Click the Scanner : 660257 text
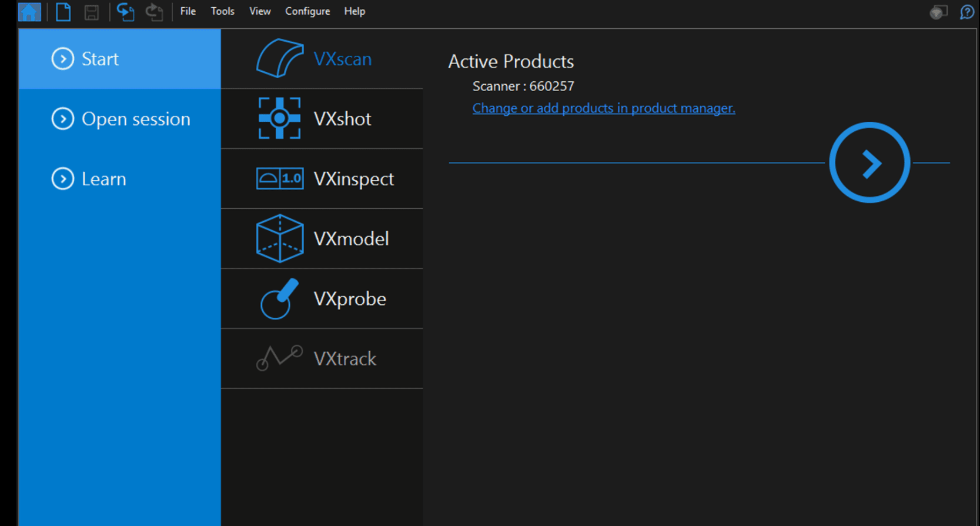980x526 pixels. pyautogui.click(x=523, y=86)
